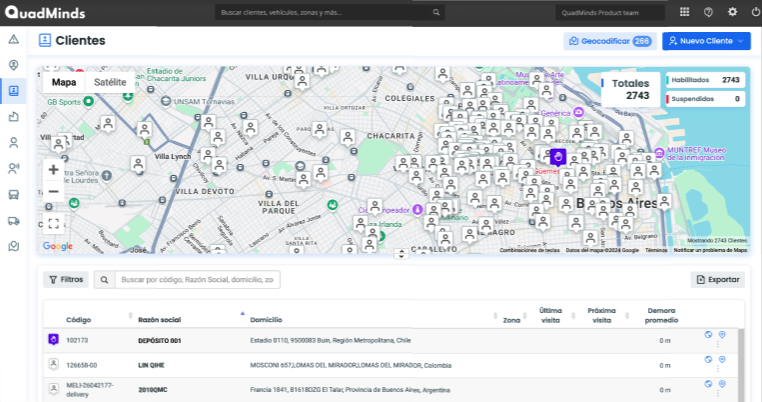Viewport: 762px width, 402px height.
Task: Click the Geocodificar button
Action: point(610,41)
